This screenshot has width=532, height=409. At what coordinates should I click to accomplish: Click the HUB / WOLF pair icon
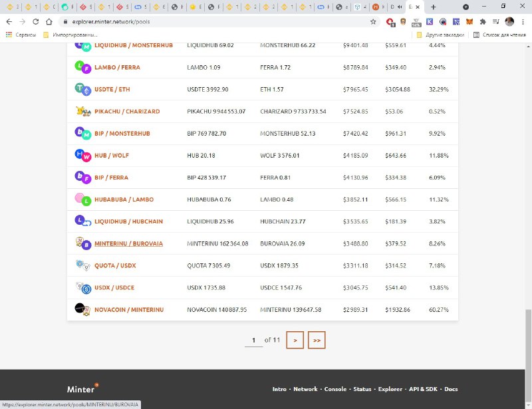[82, 155]
